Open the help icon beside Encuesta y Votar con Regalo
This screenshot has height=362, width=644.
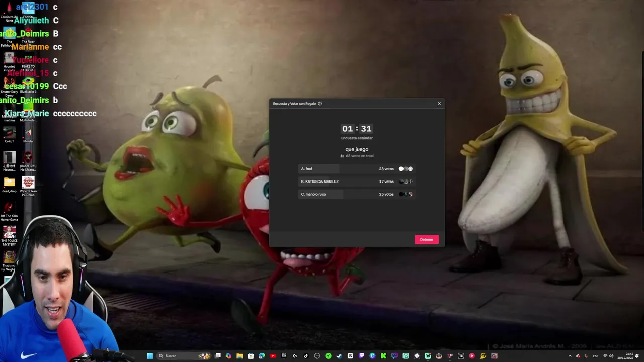pyautogui.click(x=320, y=104)
